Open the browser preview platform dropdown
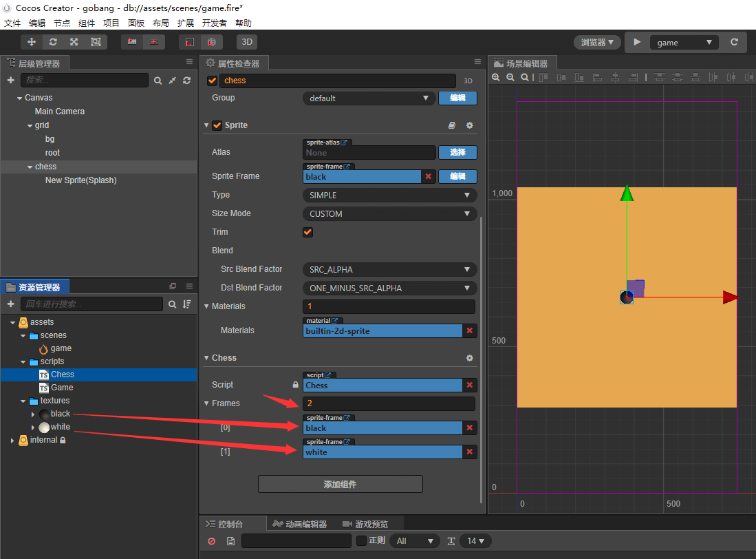Viewport: 756px width, 559px height. [x=597, y=43]
